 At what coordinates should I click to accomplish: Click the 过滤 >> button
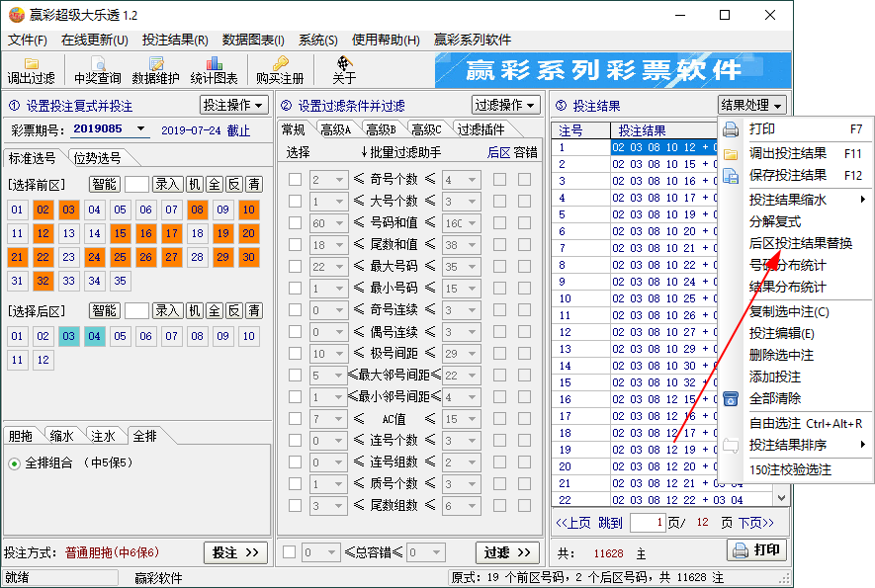pos(507,552)
